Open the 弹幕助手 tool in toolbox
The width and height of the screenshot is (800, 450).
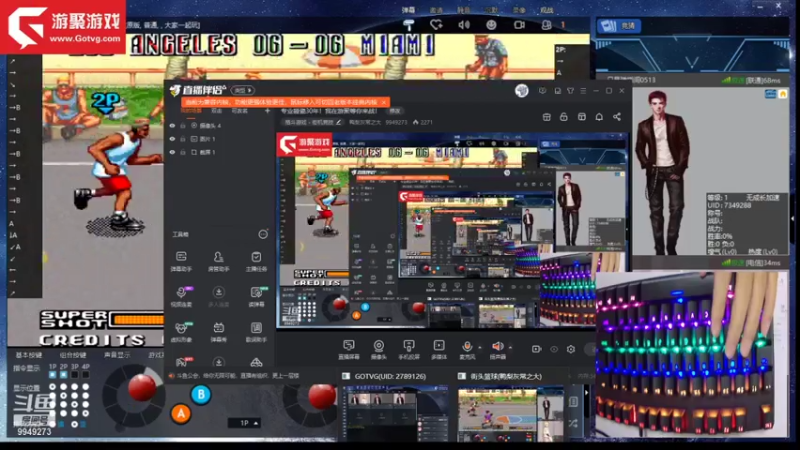point(181,260)
